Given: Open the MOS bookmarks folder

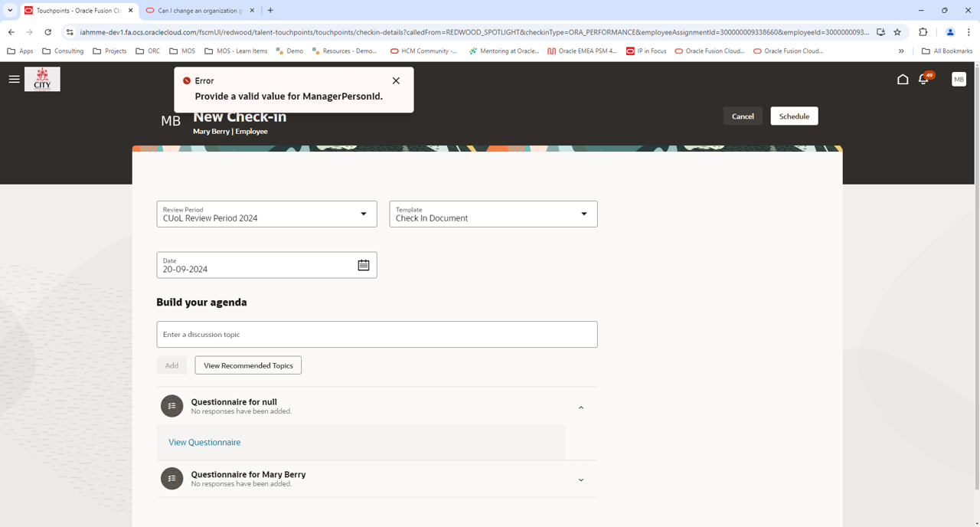Looking at the screenshot, I should 182,51.
